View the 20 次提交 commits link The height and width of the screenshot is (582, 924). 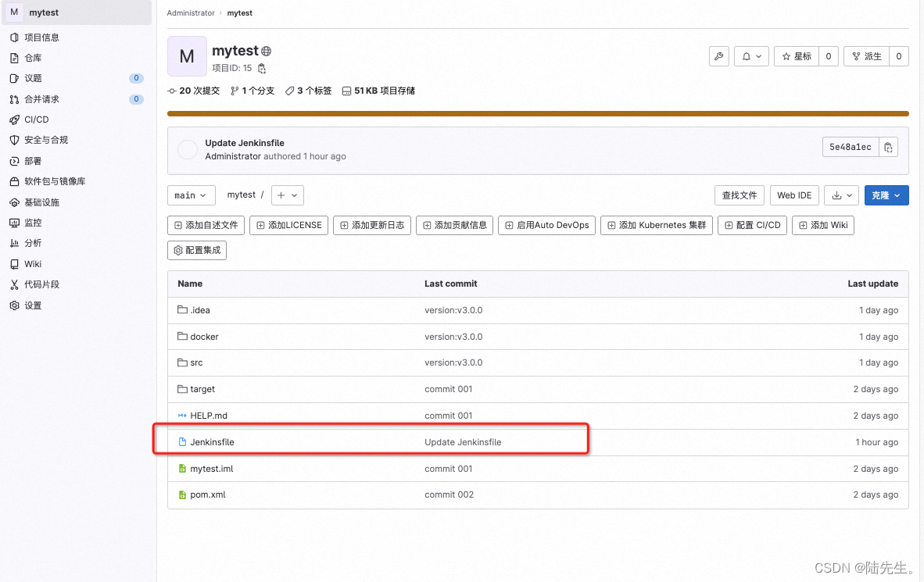(194, 91)
